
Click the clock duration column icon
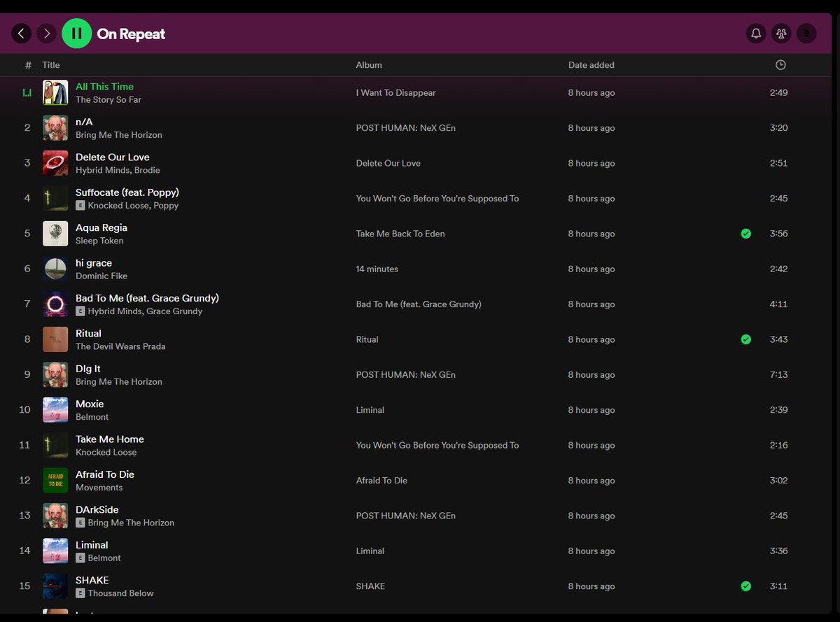[x=780, y=65]
